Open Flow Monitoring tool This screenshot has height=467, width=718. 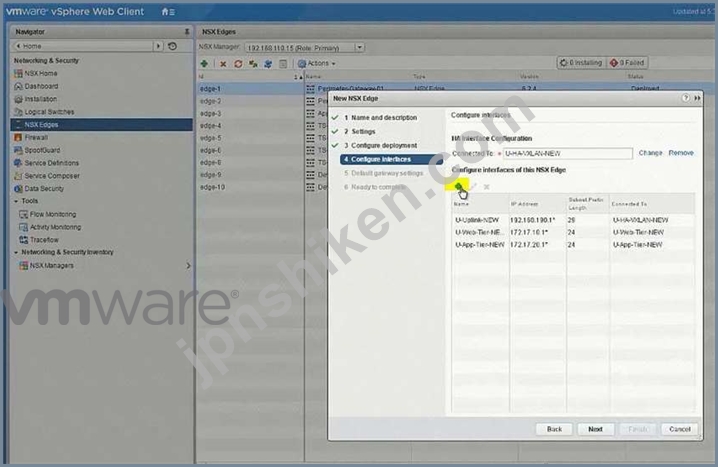click(x=48, y=214)
